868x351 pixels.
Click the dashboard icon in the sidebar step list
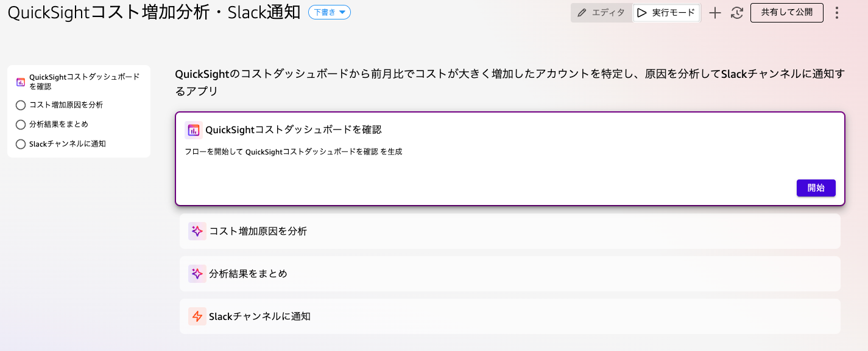click(x=21, y=82)
